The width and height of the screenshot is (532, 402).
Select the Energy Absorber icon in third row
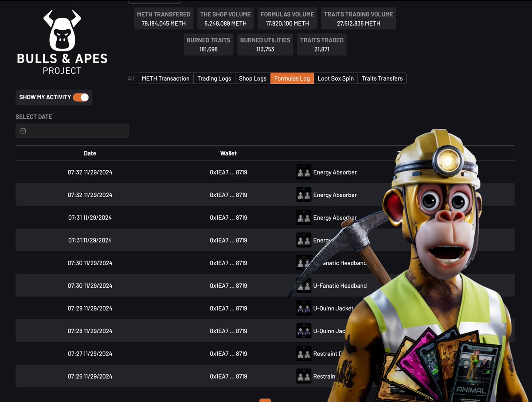tap(304, 217)
